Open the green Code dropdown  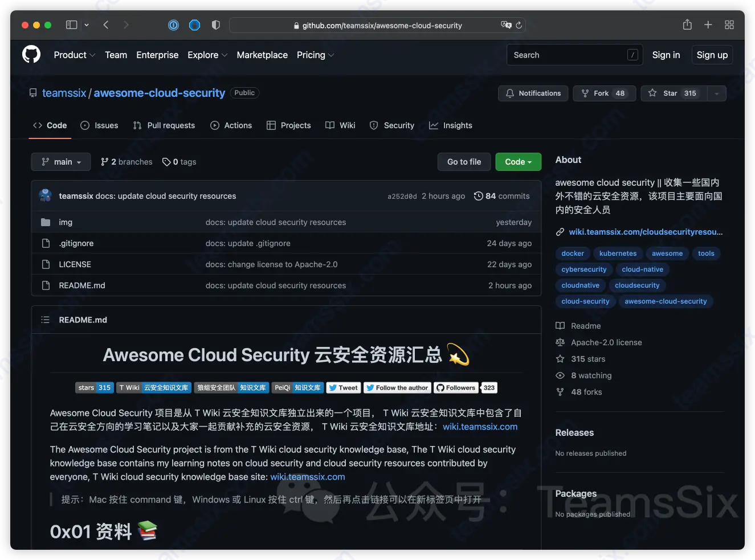pos(518,162)
